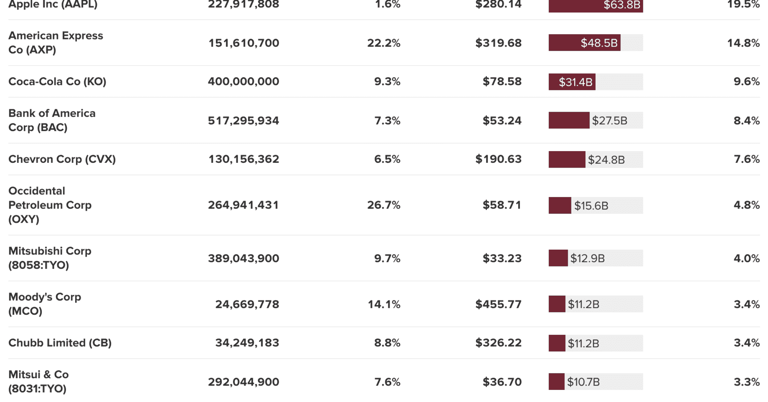Click Occidental Petroleum Corp (OXY) name

coord(50,205)
